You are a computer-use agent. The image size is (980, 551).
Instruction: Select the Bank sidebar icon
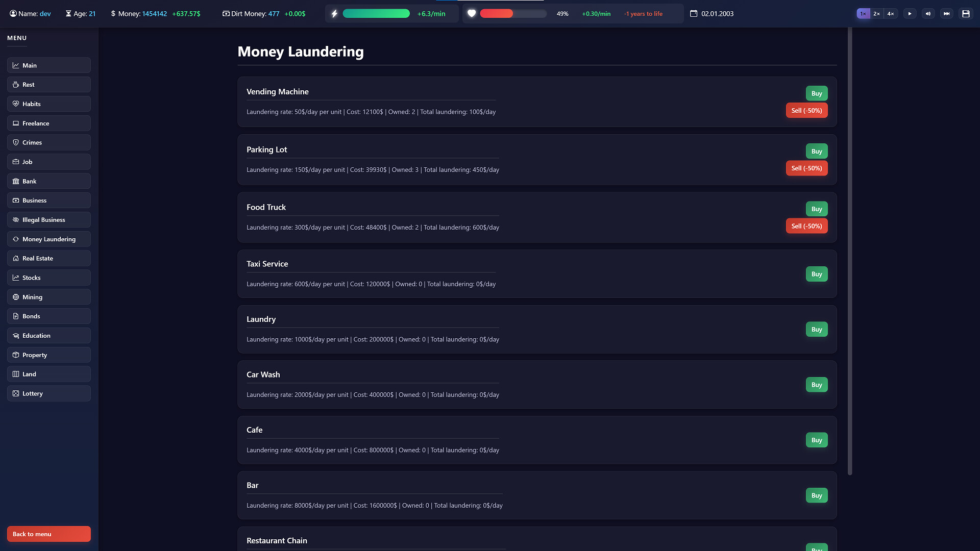click(16, 181)
